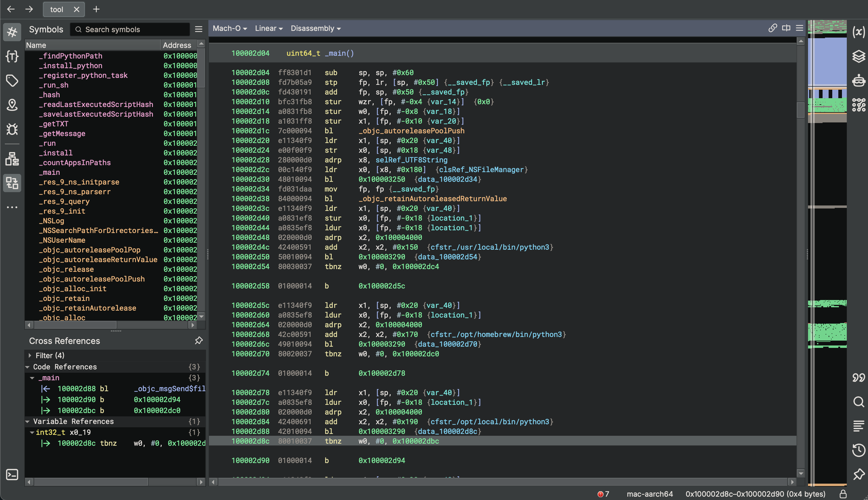Jump to _objc_autoreleasePoolPush call link
The height and width of the screenshot is (500, 868).
point(412,131)
